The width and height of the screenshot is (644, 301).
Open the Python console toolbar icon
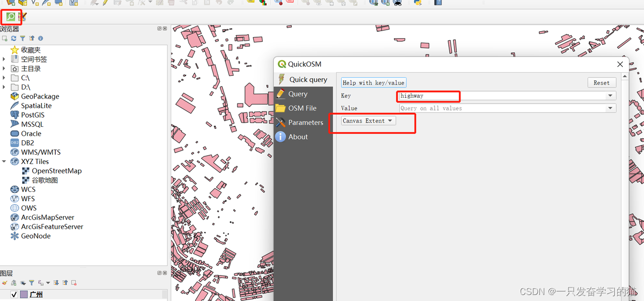pos(418,2)
